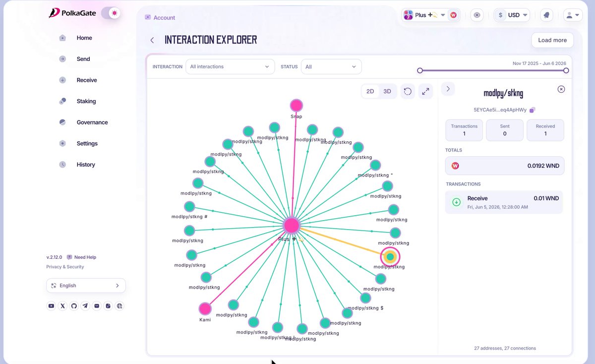The image size is (595, 364).
Task: Open the Plus account selector dropdown
Action: [424, 15]
